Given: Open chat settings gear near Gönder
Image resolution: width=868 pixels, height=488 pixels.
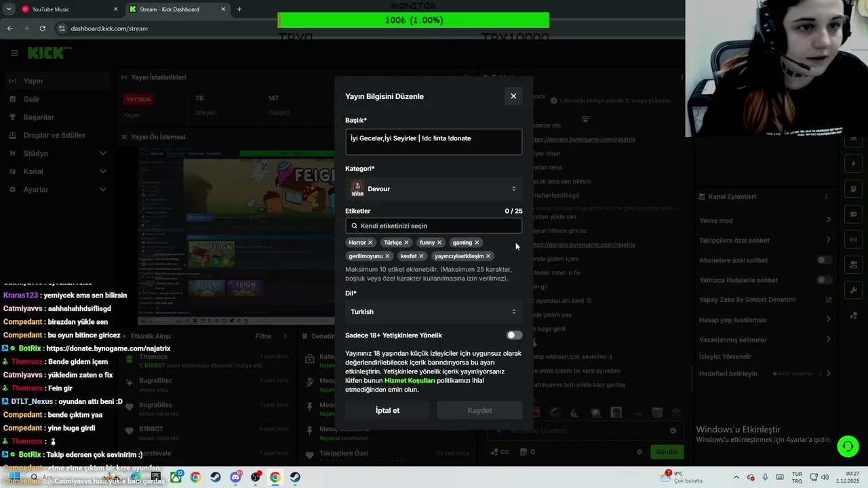Looking at the screenshot, I should tap(639, 452).
